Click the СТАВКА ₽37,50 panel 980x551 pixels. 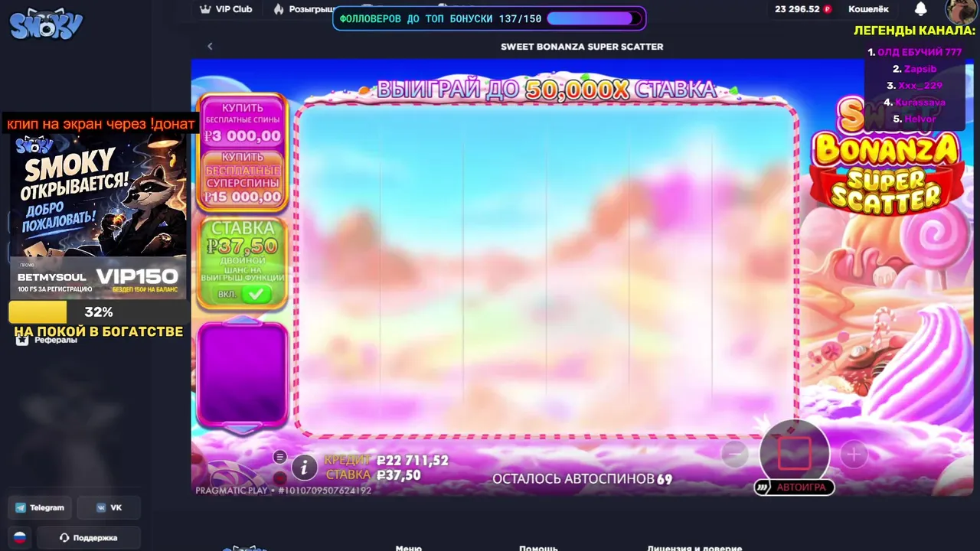point(243,262)
